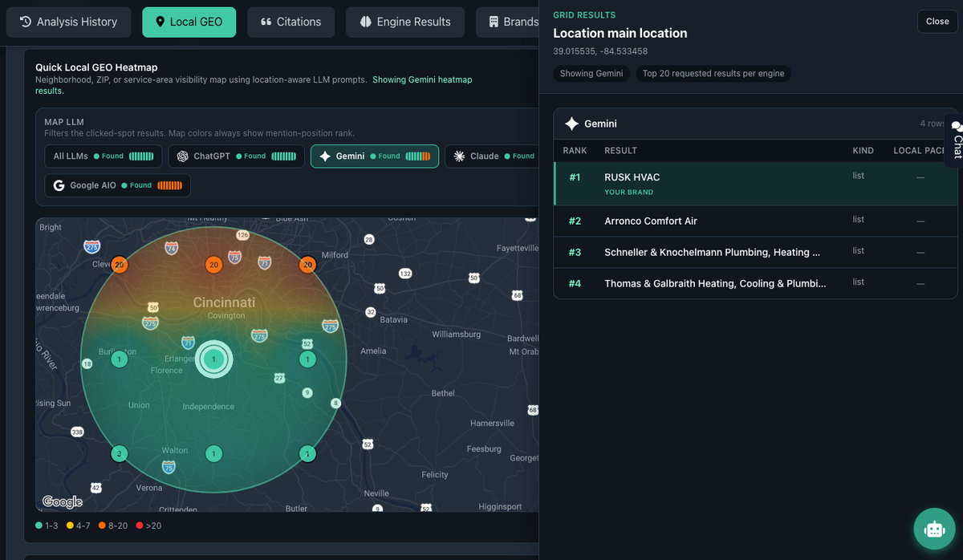Close the grid results panel
963x560 pixels.
point(937,22)
